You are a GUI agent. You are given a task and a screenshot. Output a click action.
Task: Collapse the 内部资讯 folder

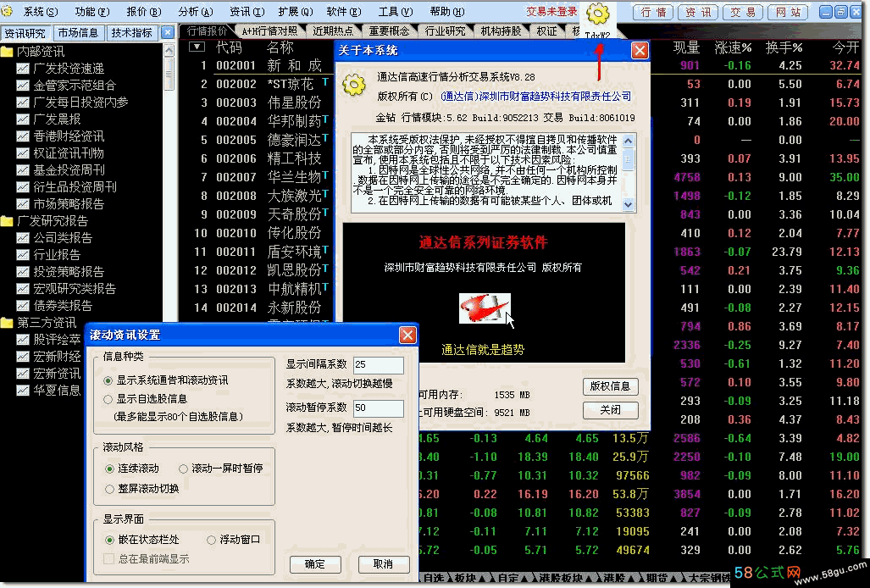[8, 52]
